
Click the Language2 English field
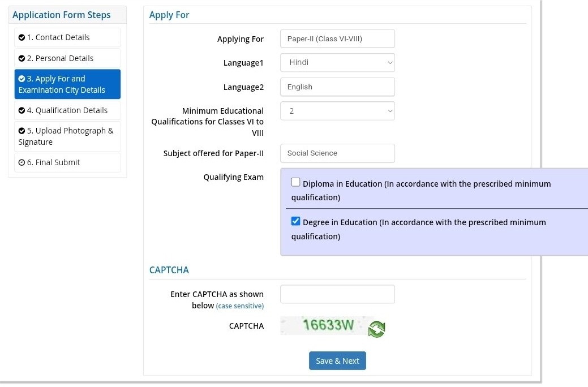coord(337,87)
